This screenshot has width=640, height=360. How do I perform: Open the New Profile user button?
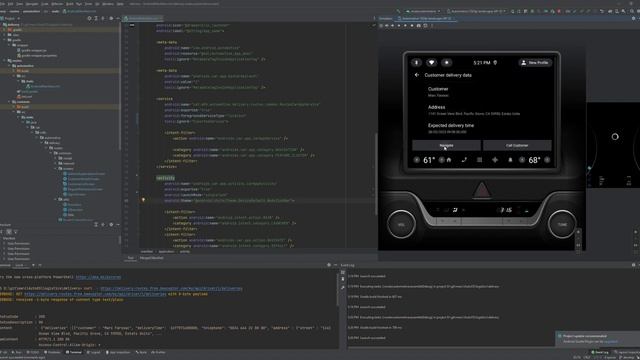[x=535, y=62]
